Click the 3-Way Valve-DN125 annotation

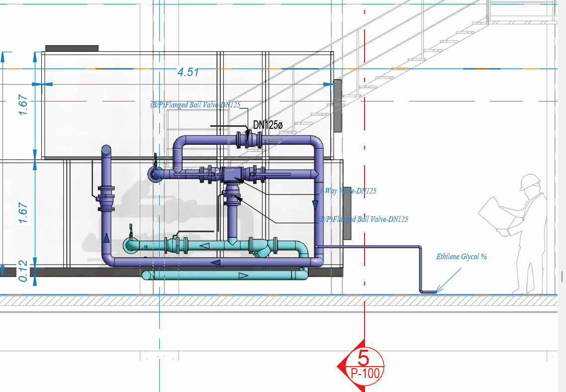click(x=347, y=191)
